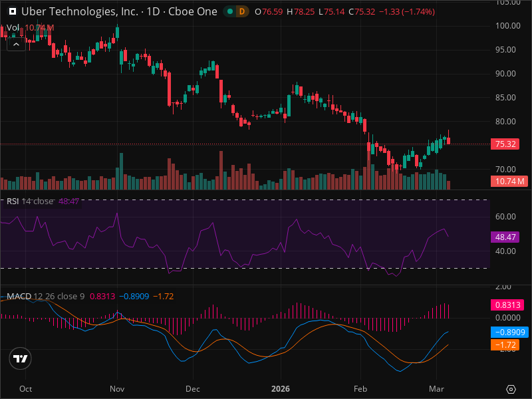The image size is (532, 399).
Task: Click Uber Technologies, Inc. title
Action: 79,11
